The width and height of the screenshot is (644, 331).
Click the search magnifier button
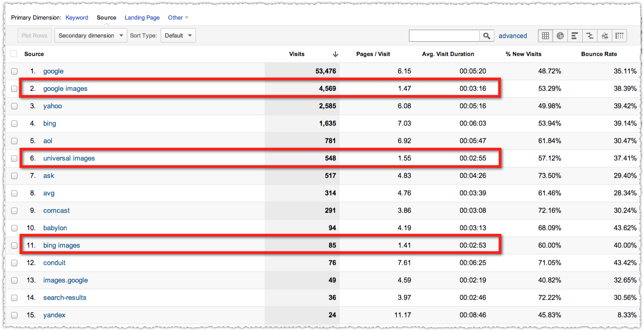pyautogui.click(x=487, y=36)
